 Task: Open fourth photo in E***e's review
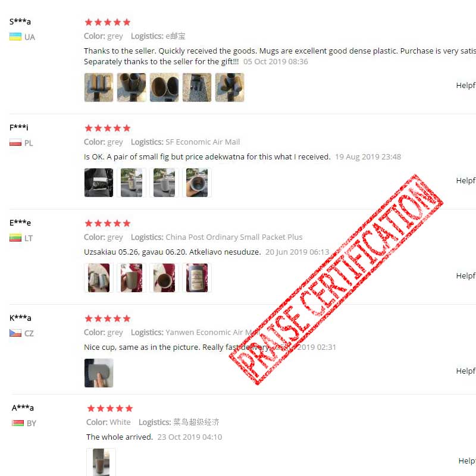(197, 278)
